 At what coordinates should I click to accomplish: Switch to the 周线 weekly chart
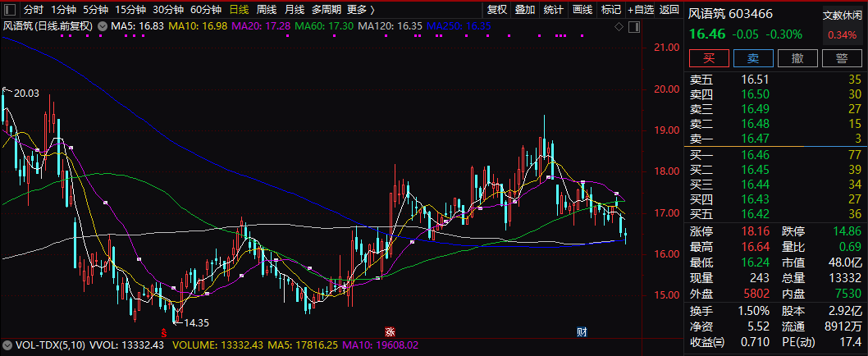[x=267, y=9]
